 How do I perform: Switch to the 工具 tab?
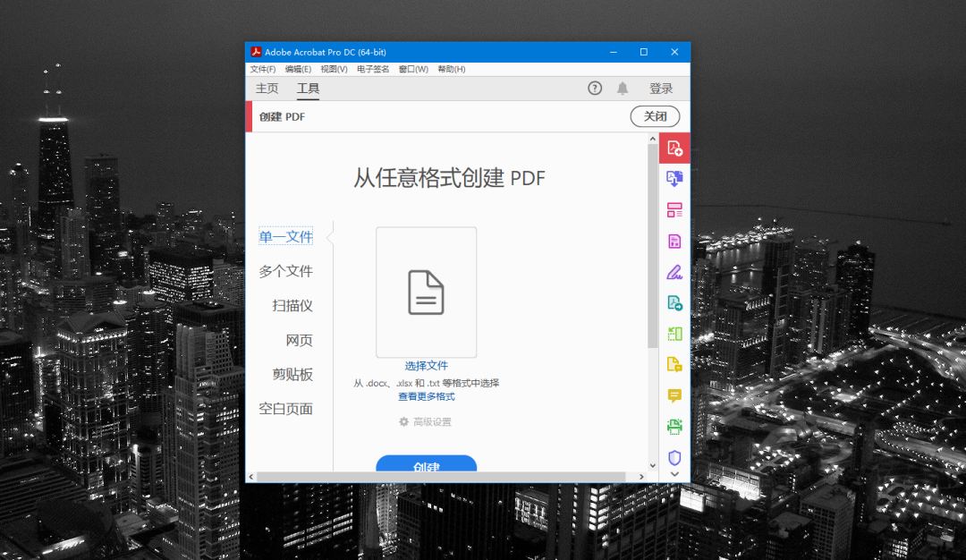point(308,88)
